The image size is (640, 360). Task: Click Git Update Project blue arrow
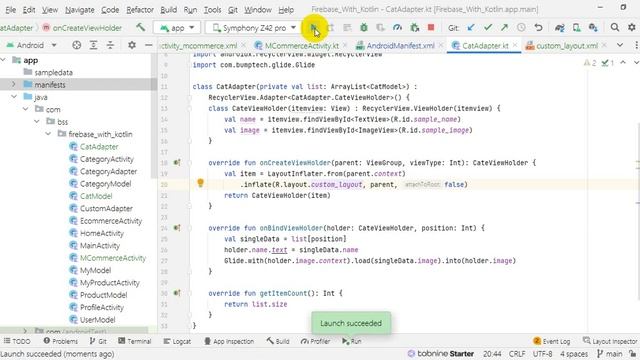tap(471, 28)
